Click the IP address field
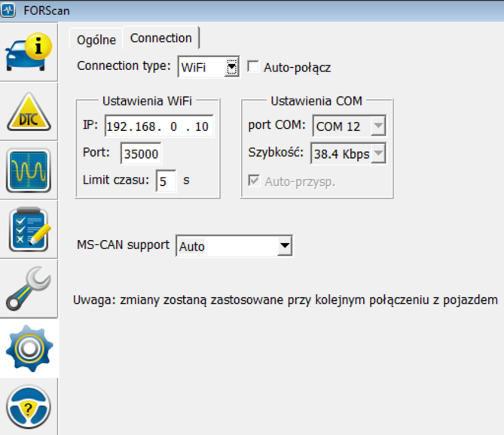The width and height of the screenshot is (504, 435). point(159,126)
